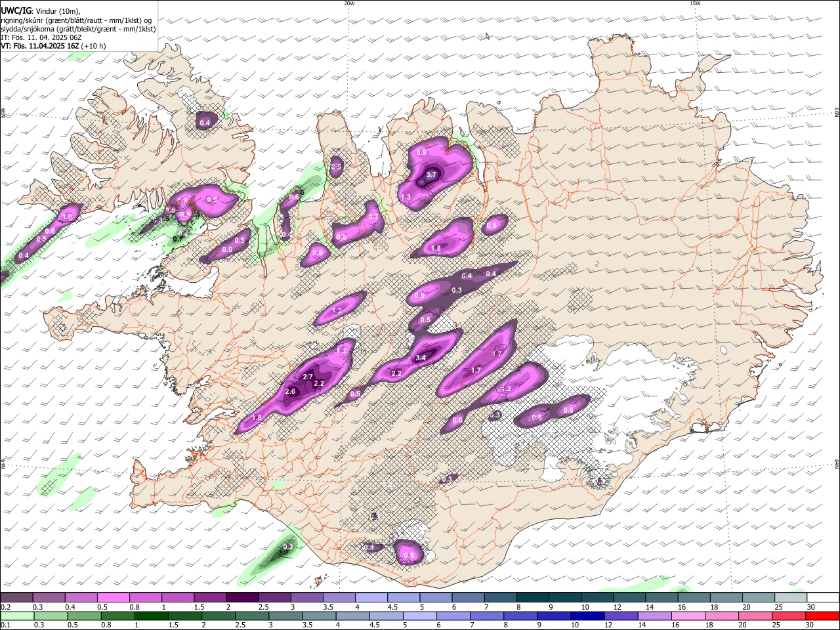Pick the deep blue swatch in the rain legend
Image resolution: width=840 pixels, height=630 pixels.
click(x=587, y=616)
